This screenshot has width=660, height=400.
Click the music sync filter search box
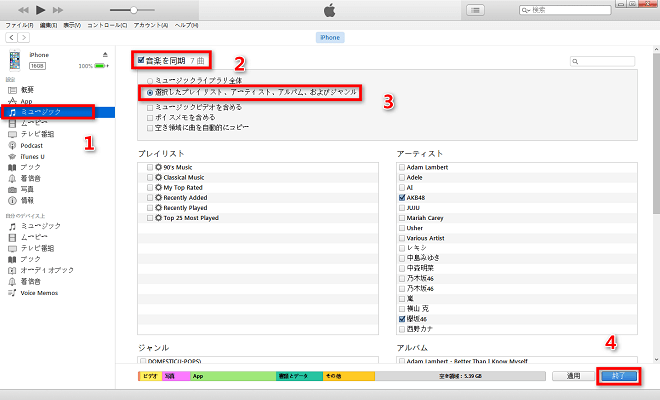tap(602, 61)
